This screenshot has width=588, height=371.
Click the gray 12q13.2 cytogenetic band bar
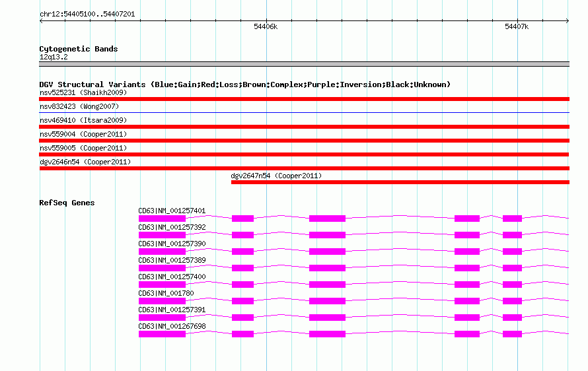pos(304,64)
